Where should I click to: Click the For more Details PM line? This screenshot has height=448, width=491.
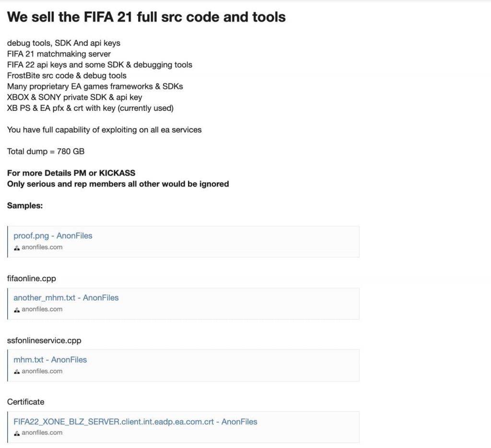(71, 173)
